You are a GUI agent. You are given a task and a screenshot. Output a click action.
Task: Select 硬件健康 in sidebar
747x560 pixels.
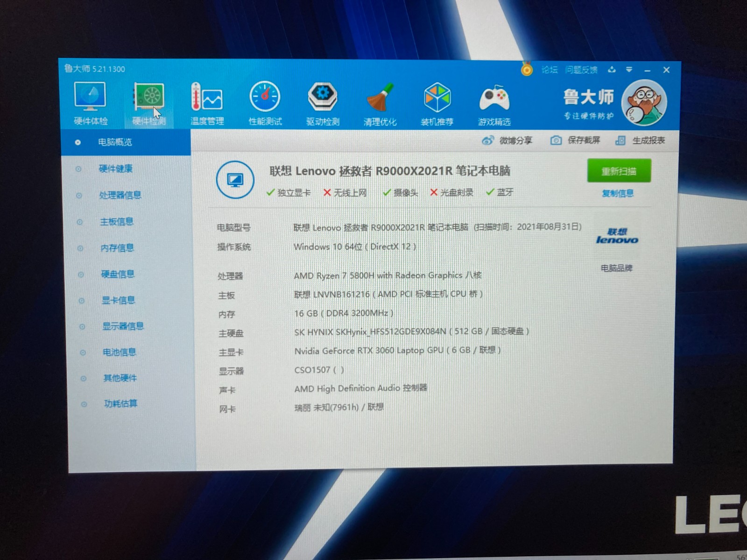click(x=116, y=168)
